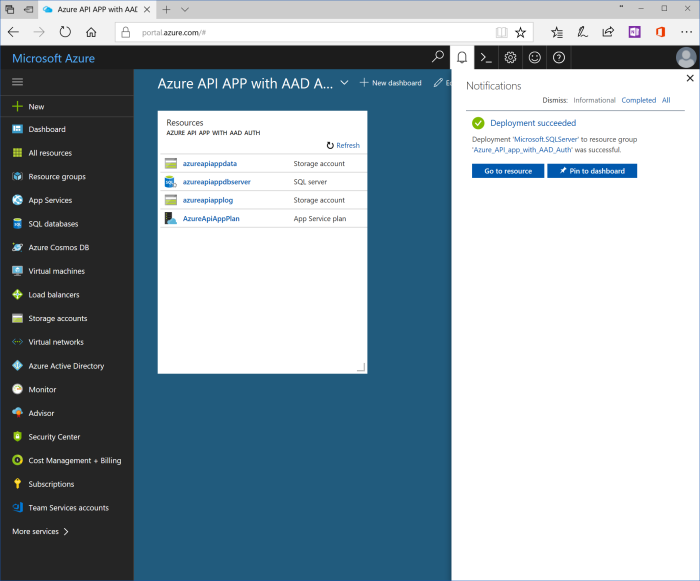Click the Load balancers icon
Screen dimensions: 700x581
(x=17, y=295)
